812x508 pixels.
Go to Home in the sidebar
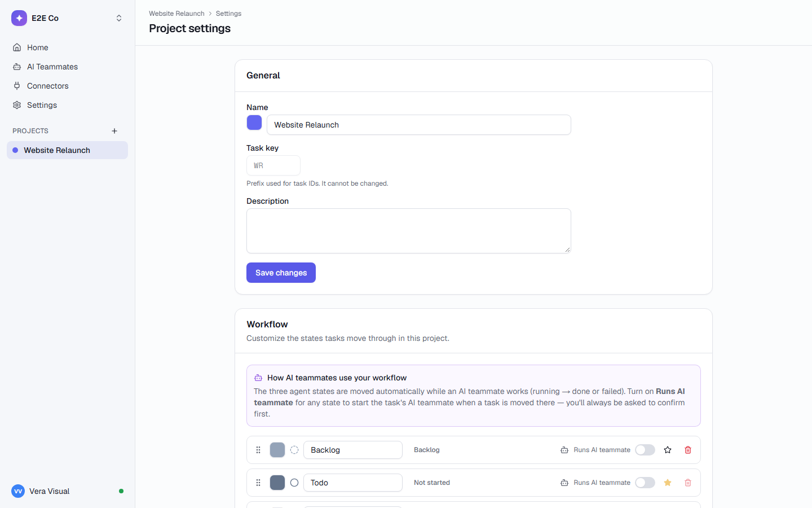pos(67,47)
